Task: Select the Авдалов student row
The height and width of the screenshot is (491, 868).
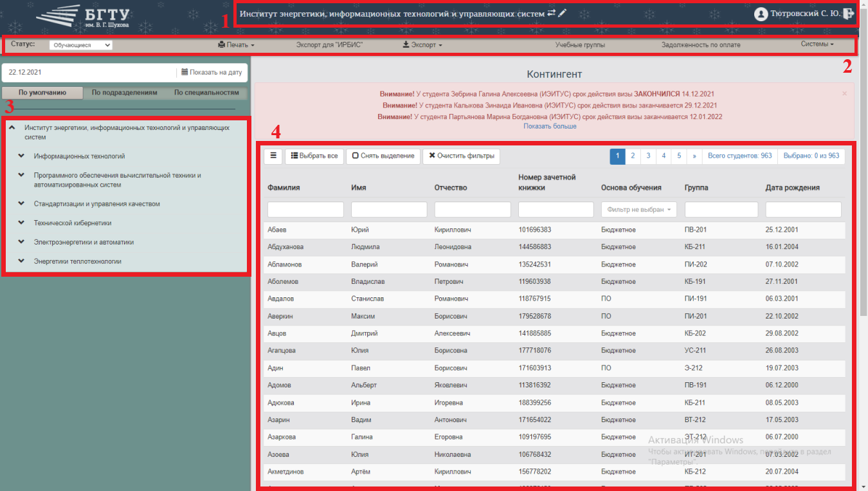Action: click(554, 299)
